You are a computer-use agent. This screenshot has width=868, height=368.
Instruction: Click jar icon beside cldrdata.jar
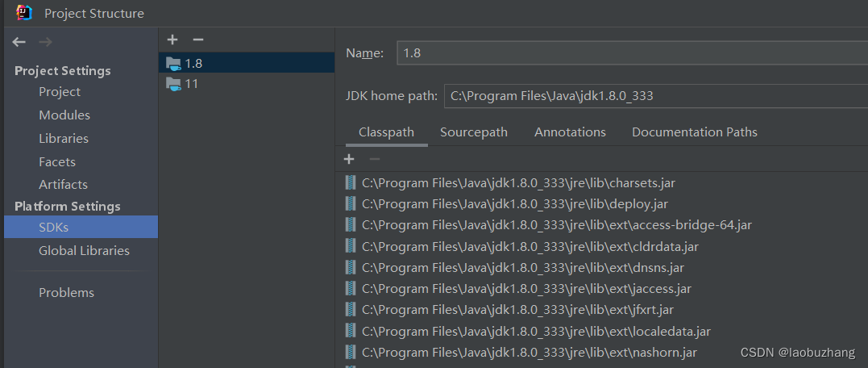(351, 246)
